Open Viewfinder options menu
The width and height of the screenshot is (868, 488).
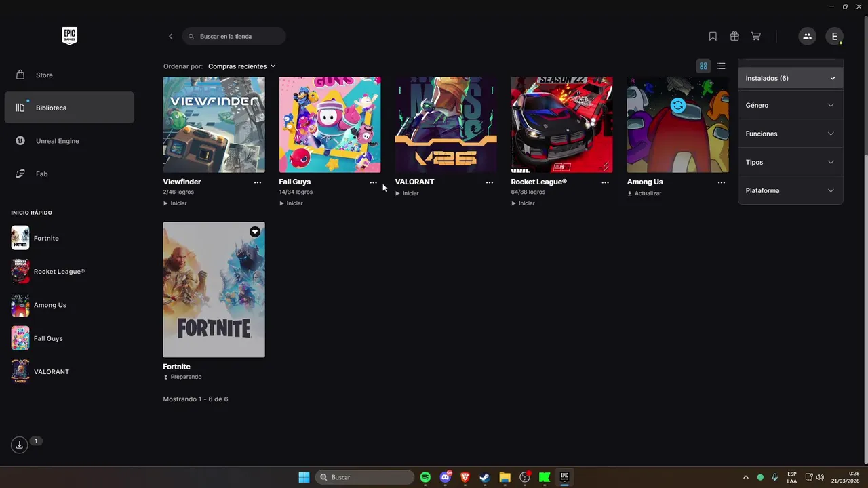point(258,182)
